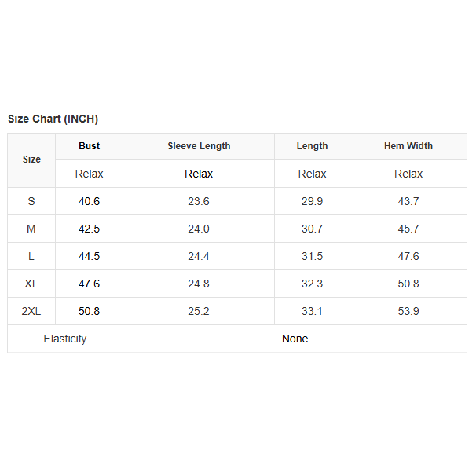Click the XL size row label

pyautogui.click(x=31, y=284)
